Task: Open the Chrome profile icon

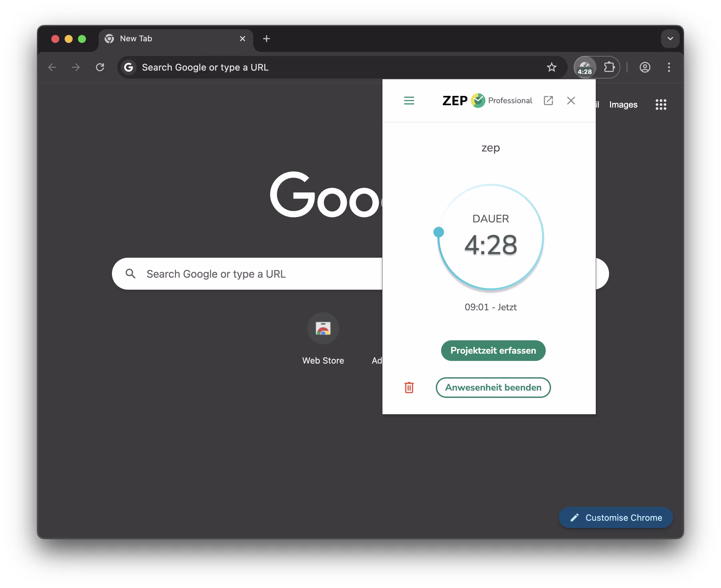Action: [645, 67]
